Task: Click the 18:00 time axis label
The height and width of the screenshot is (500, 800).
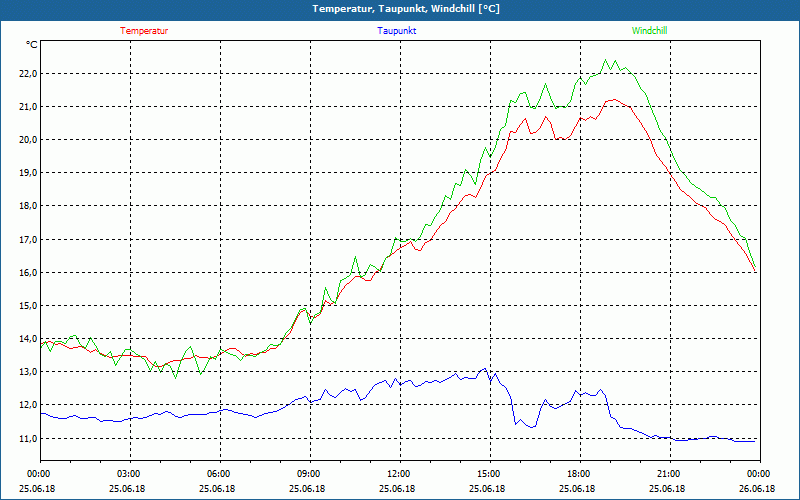Action: pos(578,474)
